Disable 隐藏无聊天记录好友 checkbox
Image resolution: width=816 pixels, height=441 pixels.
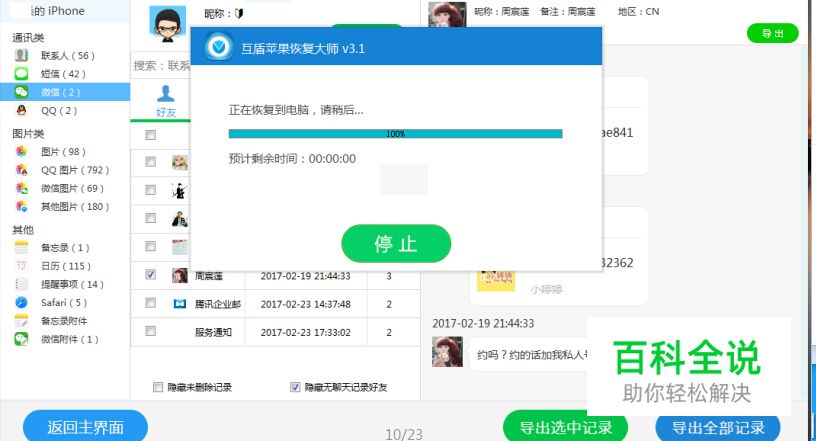295,387
